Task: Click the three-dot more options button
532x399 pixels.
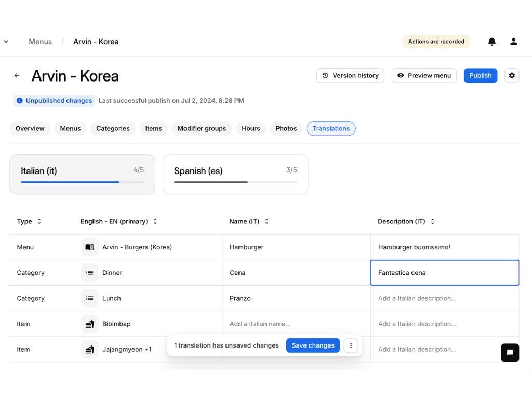Action: coord(351,345)
